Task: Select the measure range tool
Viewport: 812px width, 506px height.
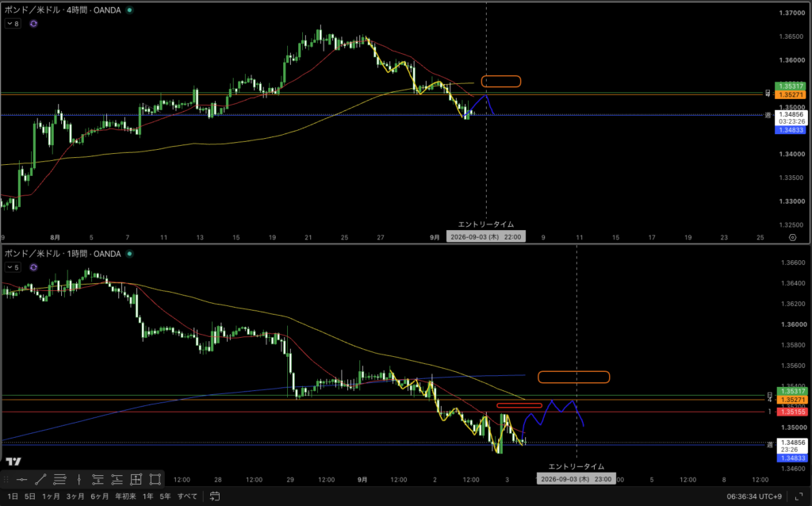Action: (136, 480)
